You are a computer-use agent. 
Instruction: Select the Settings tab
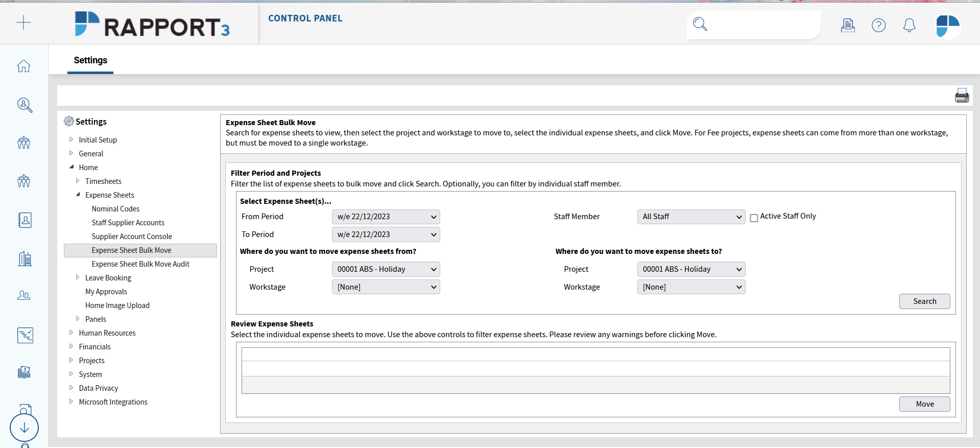pos(90,60)
